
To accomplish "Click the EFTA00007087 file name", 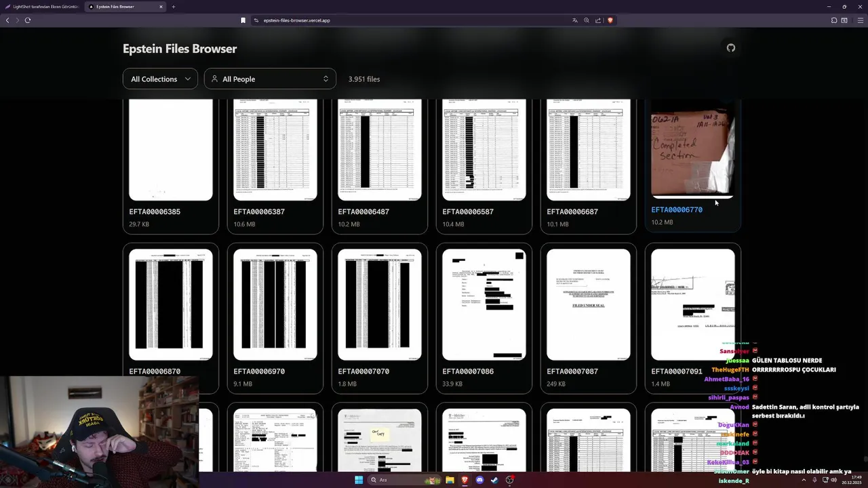I will pyautogui.click(x=572, y=372).
